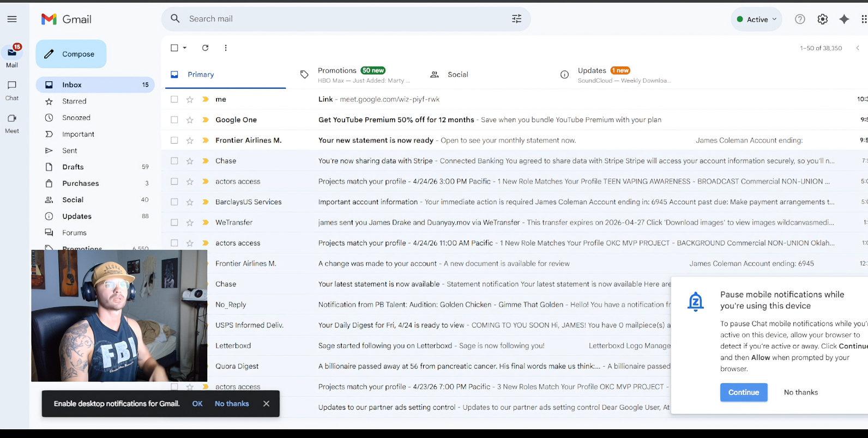868x438 pixels.
Task: Switch to Chat in the left rail
Action: [x=12, y=90]
